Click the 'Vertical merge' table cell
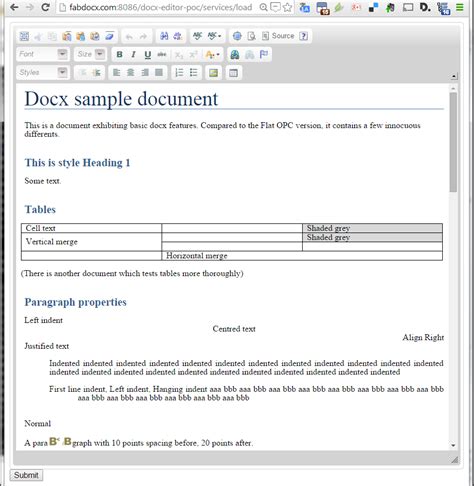 [91, 242]
